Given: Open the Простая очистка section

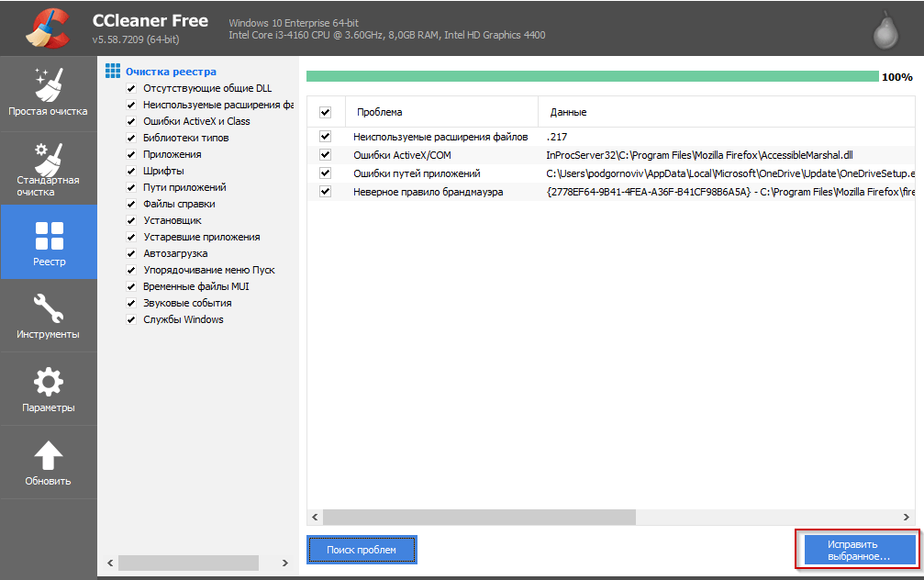Looking at the screenshot, I should click(x=49, y=95).
